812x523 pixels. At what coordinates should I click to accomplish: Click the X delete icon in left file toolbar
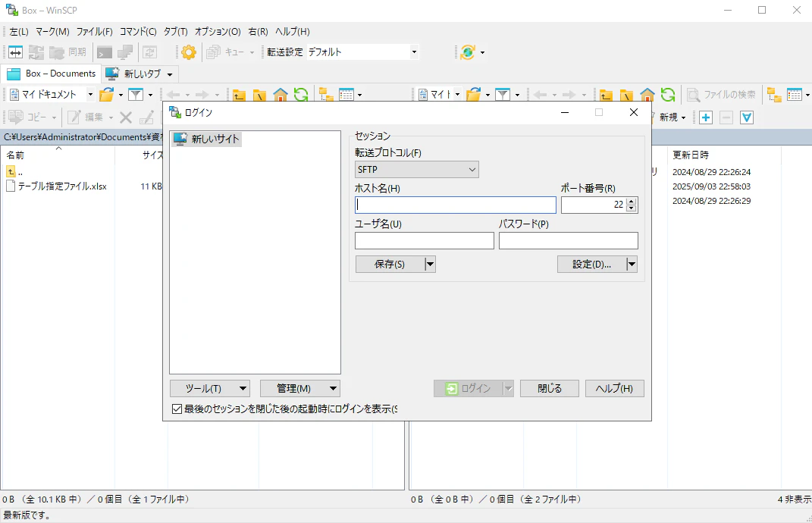tap(125, 117)
